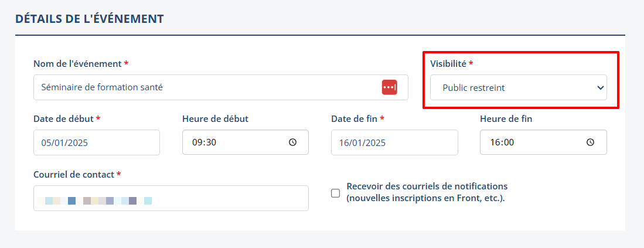The image size is (644, 248).
Task: Click the 'Date de début' label
Action: pyautogui.click(x=63, y=118)
